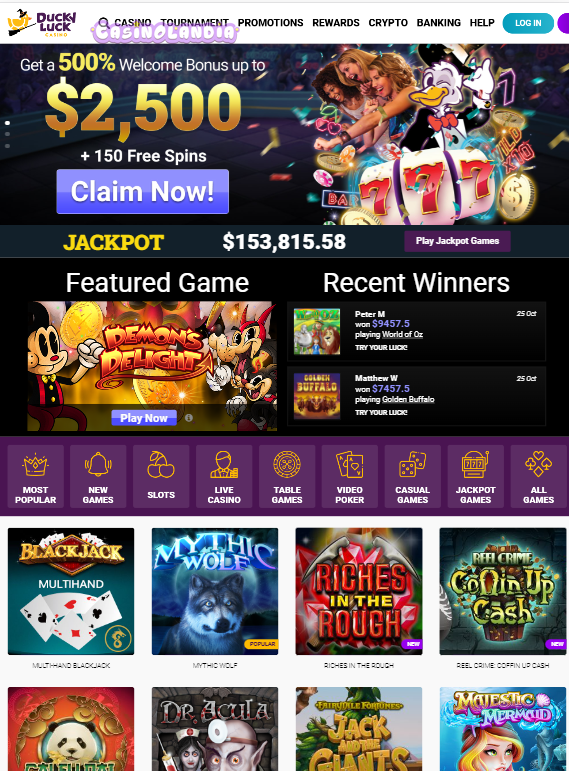Click the Claim Now! button
This screenshot has width=569, height=771.
(x=143, y=191)
